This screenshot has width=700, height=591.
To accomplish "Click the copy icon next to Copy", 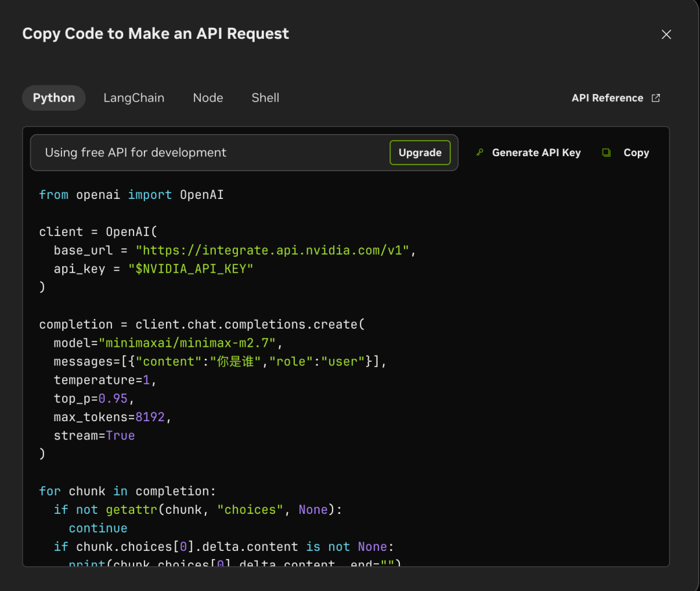I will click(606, 153).
